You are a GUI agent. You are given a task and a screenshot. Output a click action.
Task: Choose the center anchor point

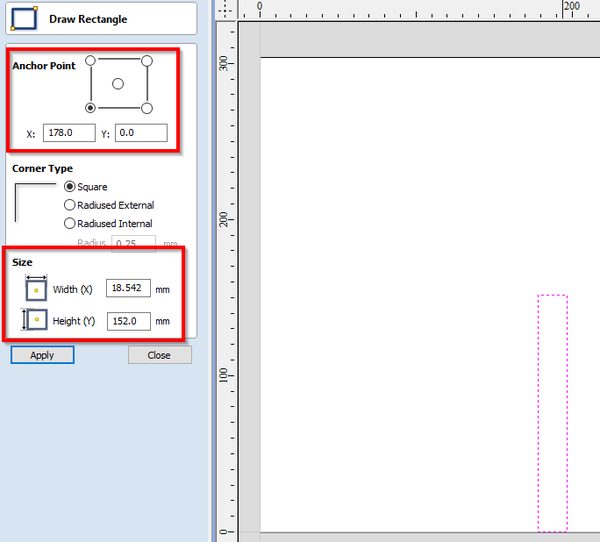coord(119,84)
